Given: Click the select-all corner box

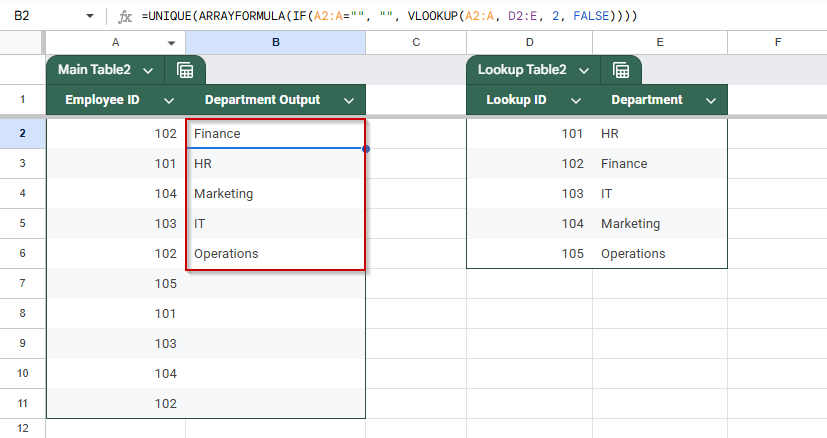Looking at the screenshot, I should (x=21, y=43).
